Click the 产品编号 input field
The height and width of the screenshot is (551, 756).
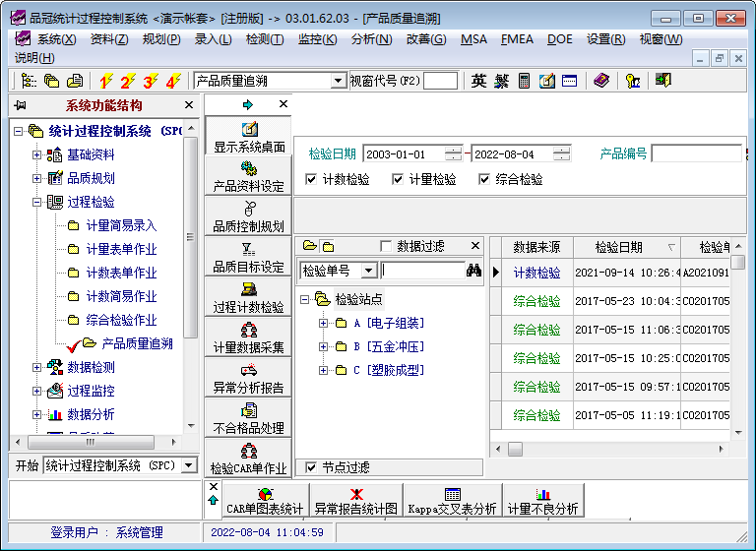697,153
